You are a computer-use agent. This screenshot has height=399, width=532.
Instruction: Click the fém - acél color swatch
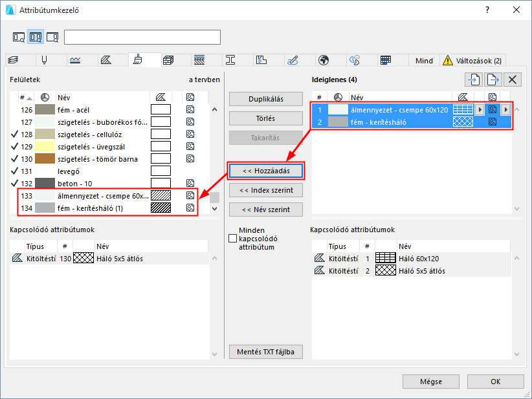[x=45, y=109]
